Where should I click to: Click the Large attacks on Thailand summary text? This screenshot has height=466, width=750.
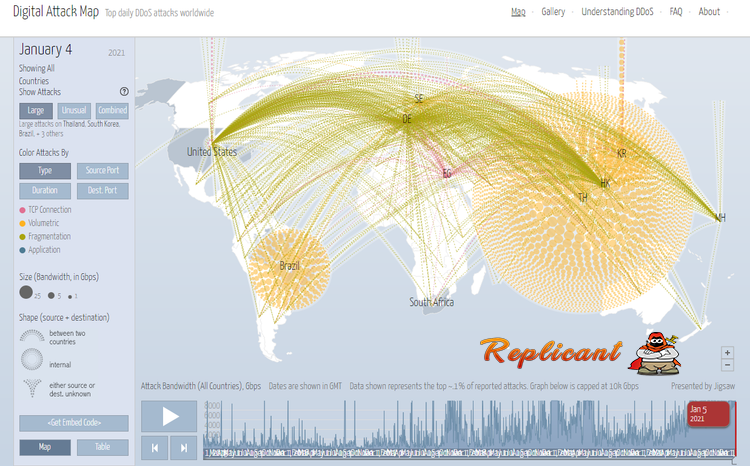click(69, 129)
